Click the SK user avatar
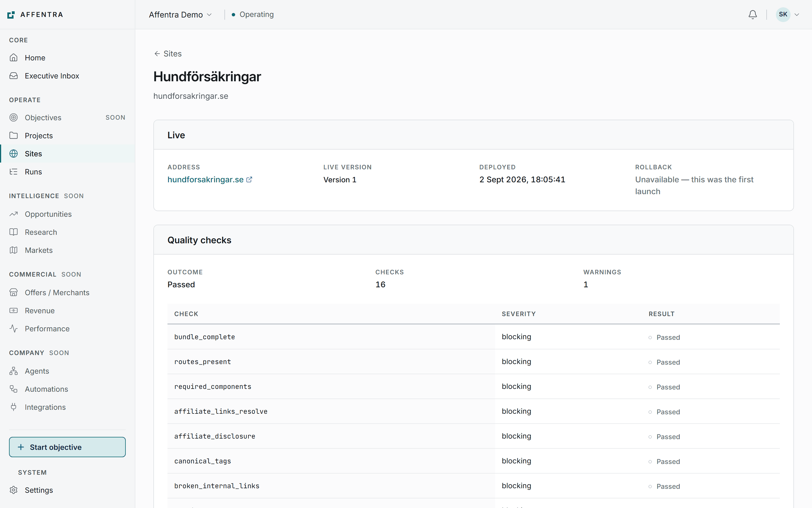812x508 pixels. click(783, 14)
